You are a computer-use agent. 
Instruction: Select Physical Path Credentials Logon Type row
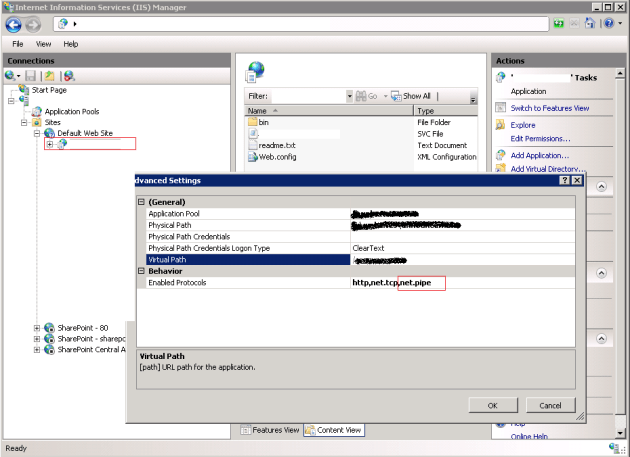(x=360, y=248)
